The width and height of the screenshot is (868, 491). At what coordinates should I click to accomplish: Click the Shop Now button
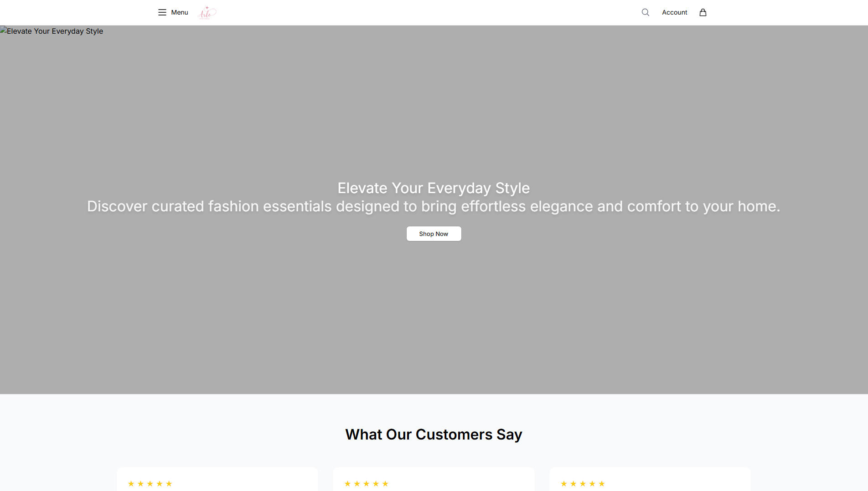tap(434, 234)
